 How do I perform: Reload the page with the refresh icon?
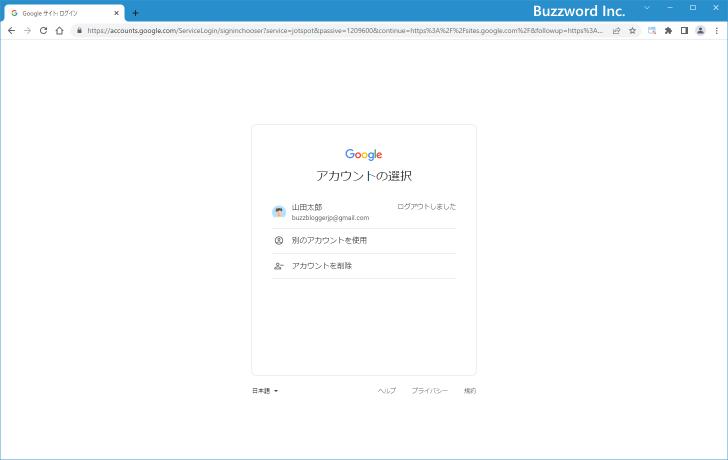(x=43, y=31)
